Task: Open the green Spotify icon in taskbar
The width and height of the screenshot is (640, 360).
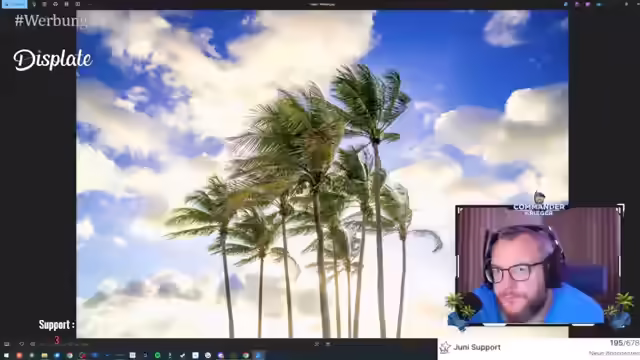Action: 158,356
